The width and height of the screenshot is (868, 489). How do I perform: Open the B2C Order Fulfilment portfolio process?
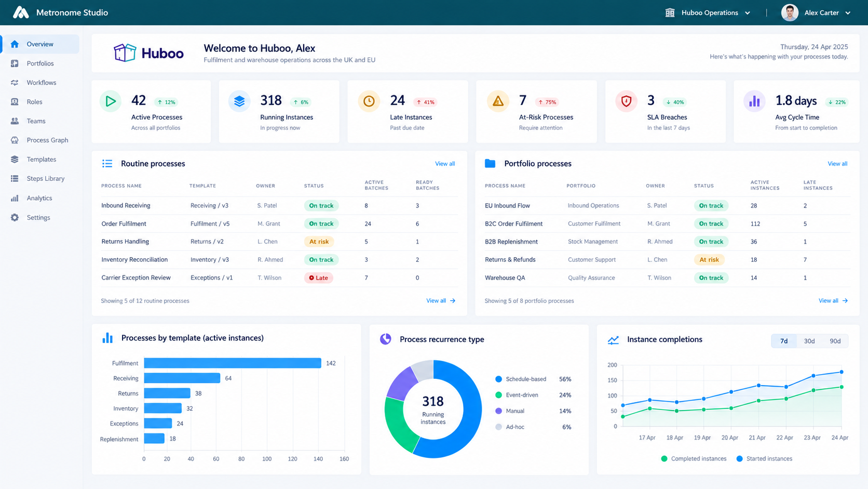[668, 224]
